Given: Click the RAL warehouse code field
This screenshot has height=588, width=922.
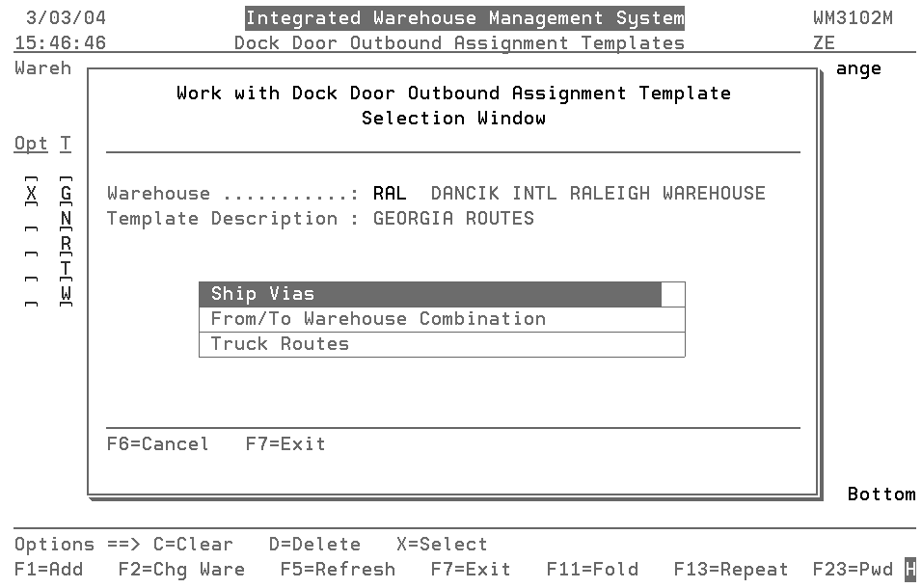Looking at the screenshot, I should (x=390, y=193).
